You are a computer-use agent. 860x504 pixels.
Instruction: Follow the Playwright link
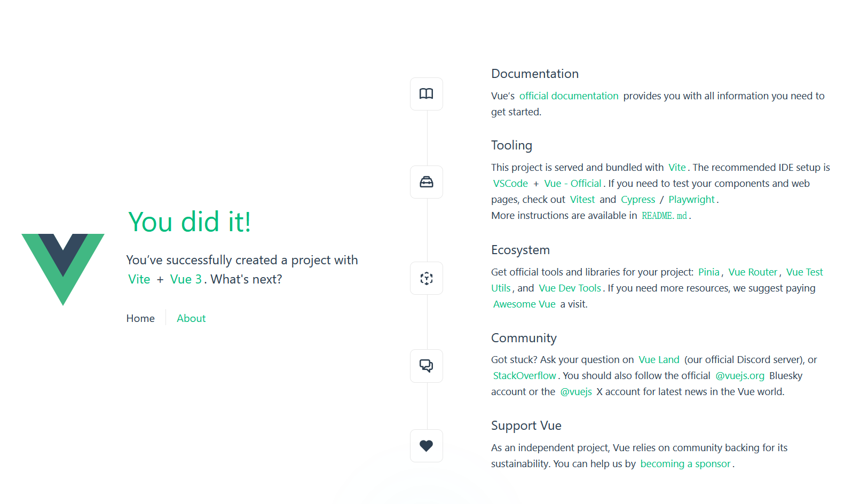[x=691, y=200]
